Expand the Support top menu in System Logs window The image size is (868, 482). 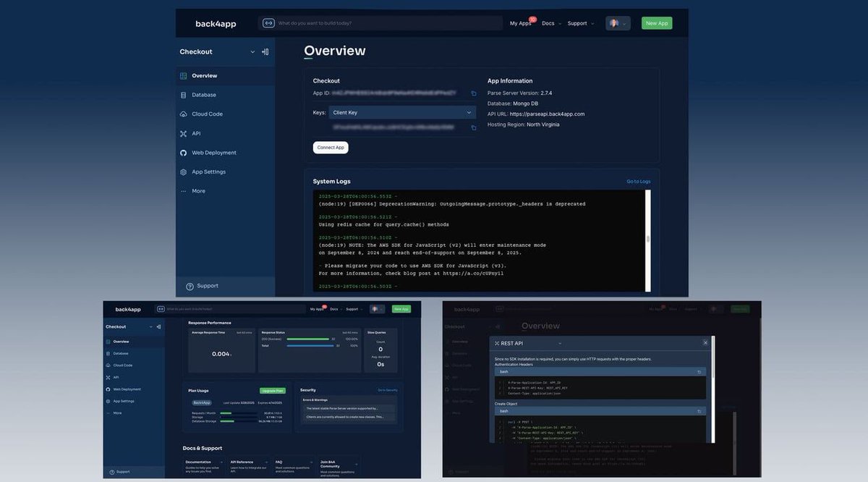tap(581, 23)
